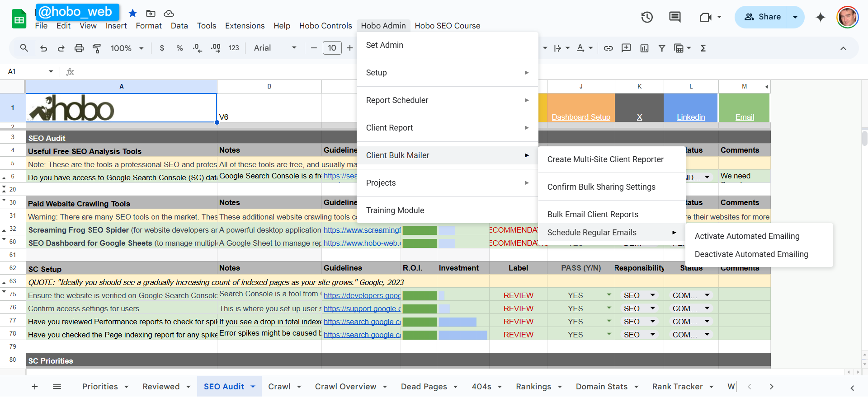Follow the Dashboard Setup link
Viewport: 868px width, 397px height.
click(x=581, y=117)
